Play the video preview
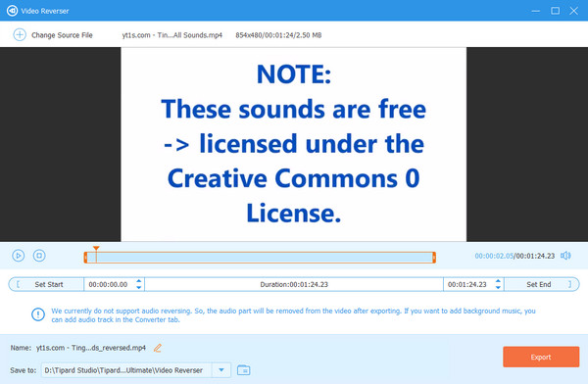Viewport: 588px width, 384px height. (18, 256)
